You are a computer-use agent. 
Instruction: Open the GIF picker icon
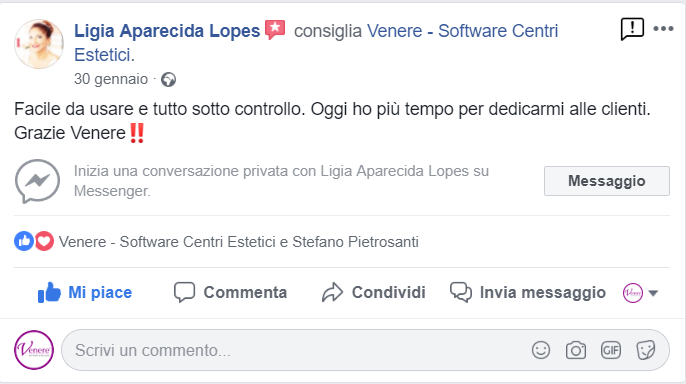[x=611, y=350]
